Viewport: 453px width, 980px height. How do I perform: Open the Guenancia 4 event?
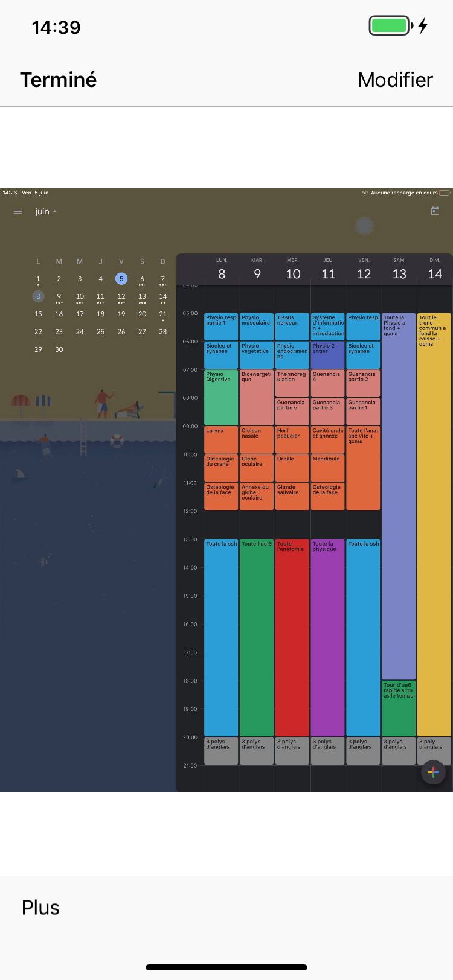[328, 383]
